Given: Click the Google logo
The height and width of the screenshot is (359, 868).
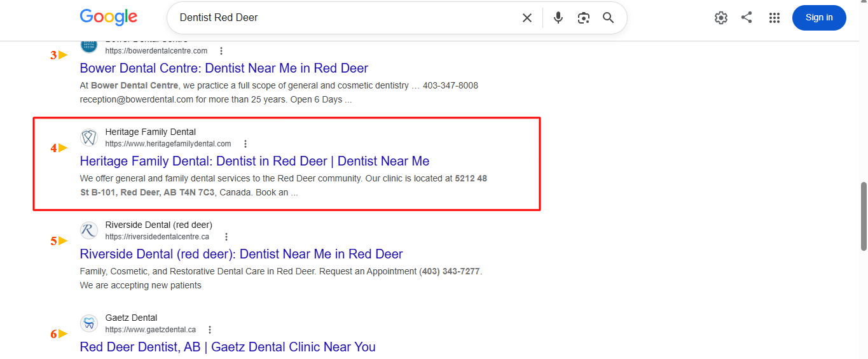Looking at the screenshot, I should click(109, 17).
